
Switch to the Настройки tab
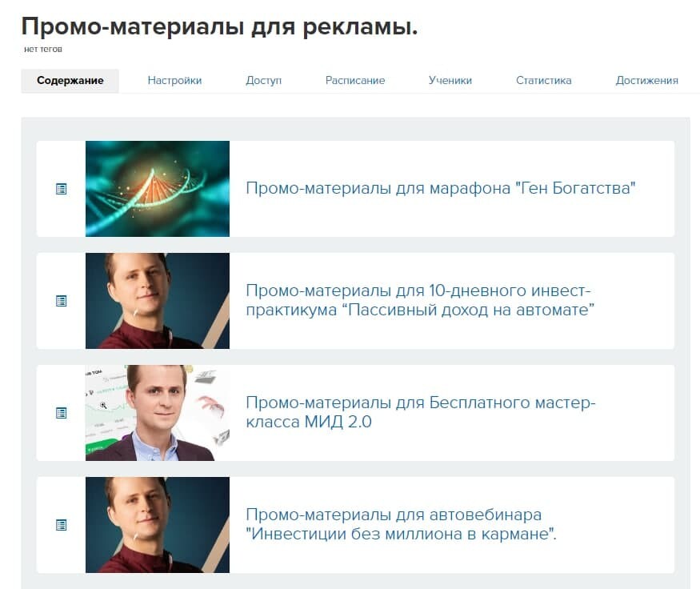(x=174, y=81)
